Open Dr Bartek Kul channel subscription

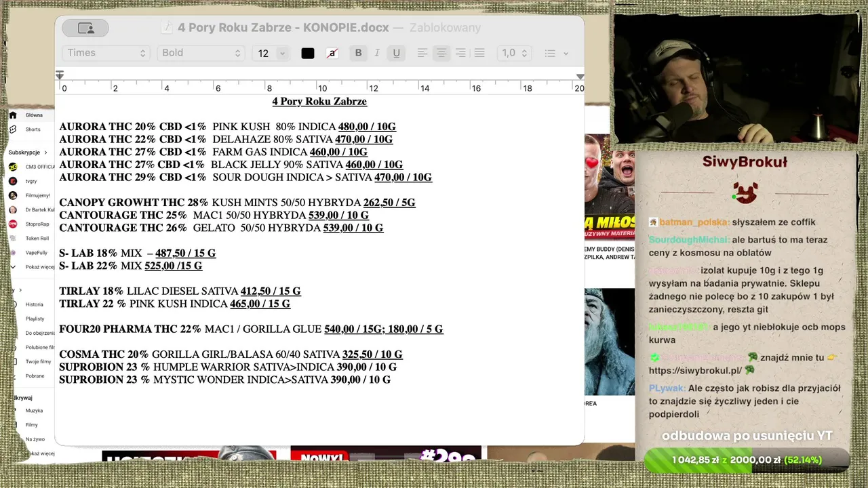pos(31,210)
